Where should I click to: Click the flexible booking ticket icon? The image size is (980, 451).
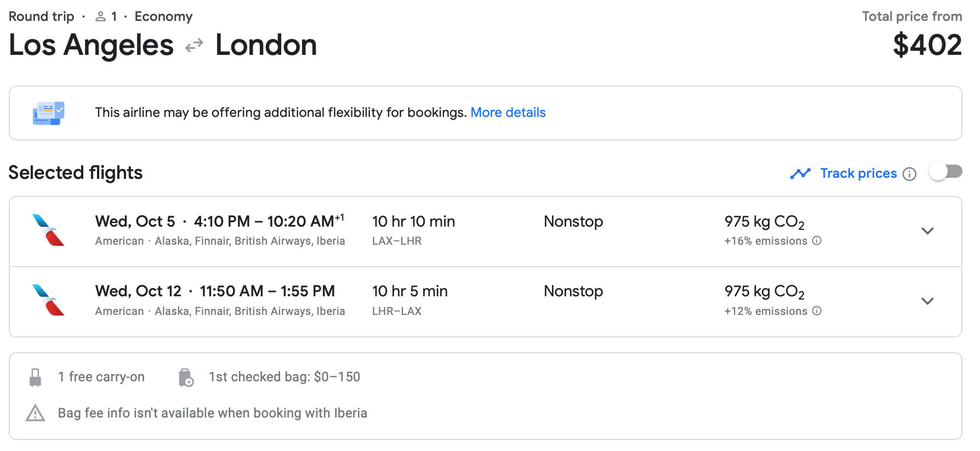(48, 113)
